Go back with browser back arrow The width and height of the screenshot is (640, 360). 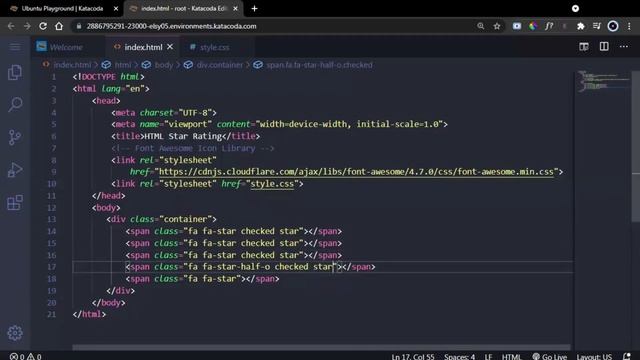[11, 26]
